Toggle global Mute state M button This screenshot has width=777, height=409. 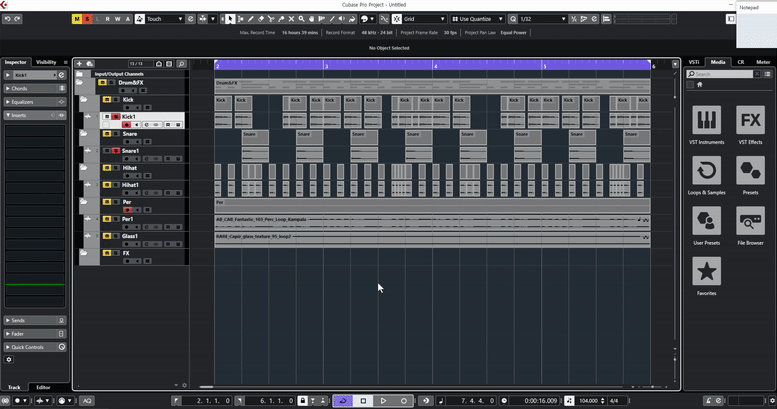(x=77, y=19)
